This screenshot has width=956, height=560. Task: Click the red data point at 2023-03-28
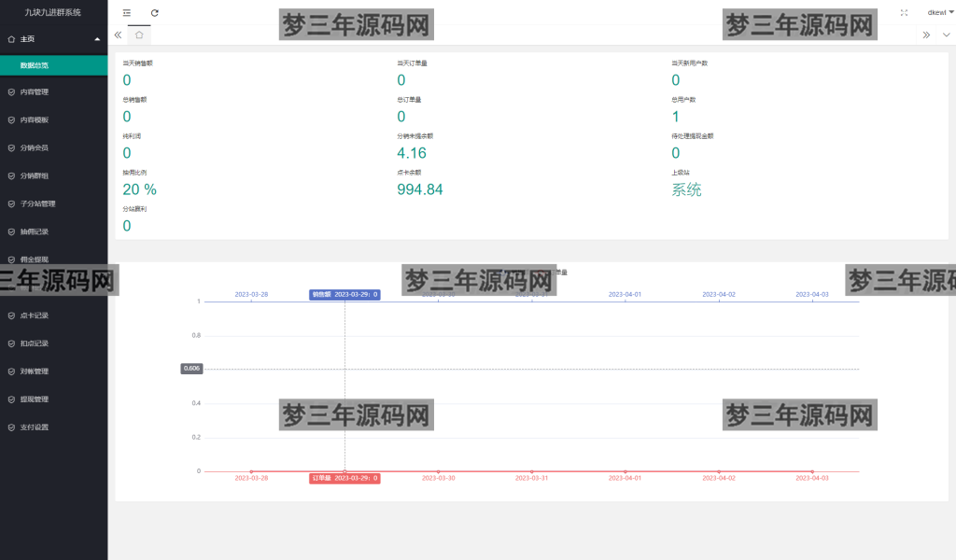pos(251,471)
